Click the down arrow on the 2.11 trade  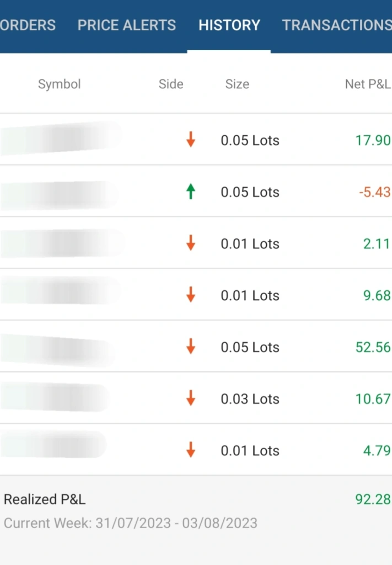(x=191, y=243)
